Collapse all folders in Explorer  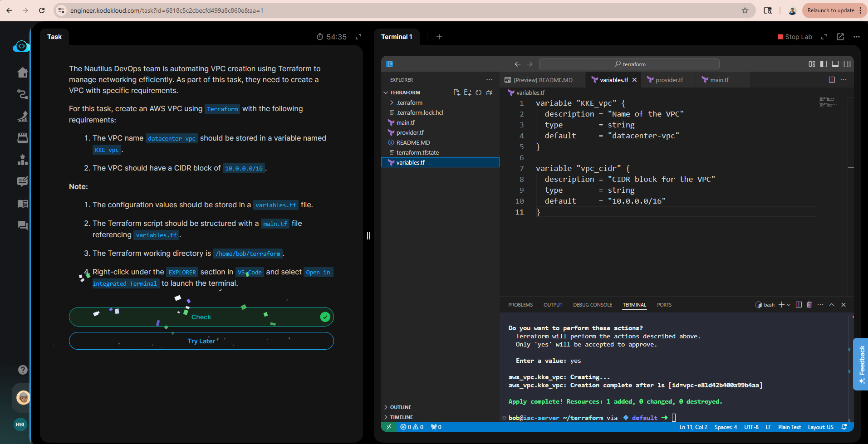[489, 93]
